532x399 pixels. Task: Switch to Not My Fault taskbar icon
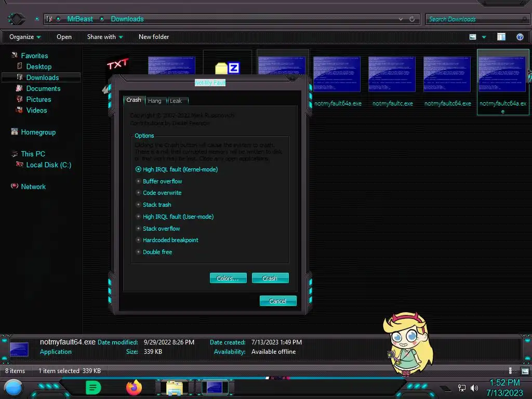[215, 387]
